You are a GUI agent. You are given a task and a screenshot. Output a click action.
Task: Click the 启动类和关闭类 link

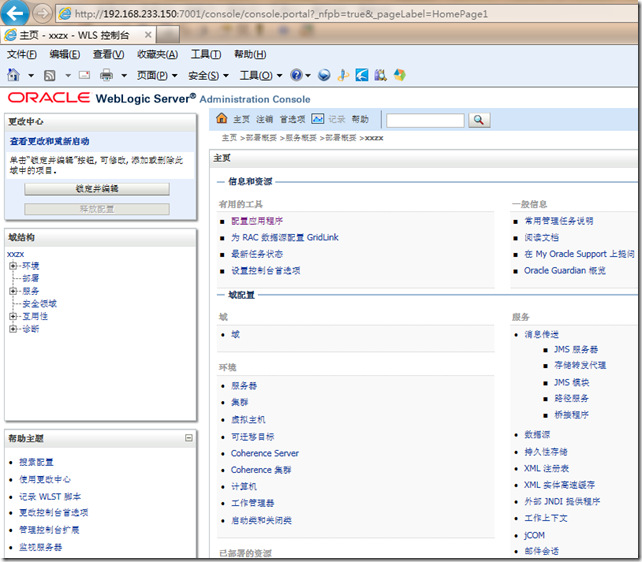pos(261,520)
